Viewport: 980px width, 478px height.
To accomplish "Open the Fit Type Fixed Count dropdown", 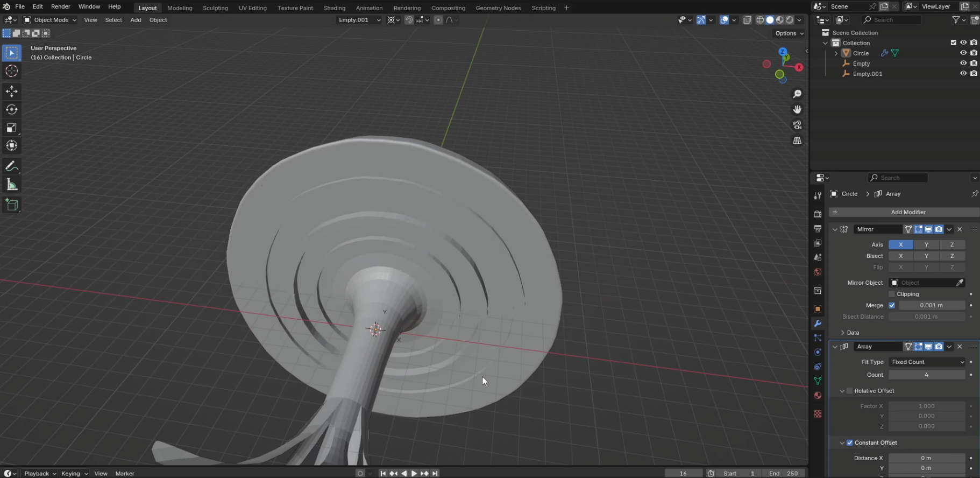I will [x=927, y=362].
